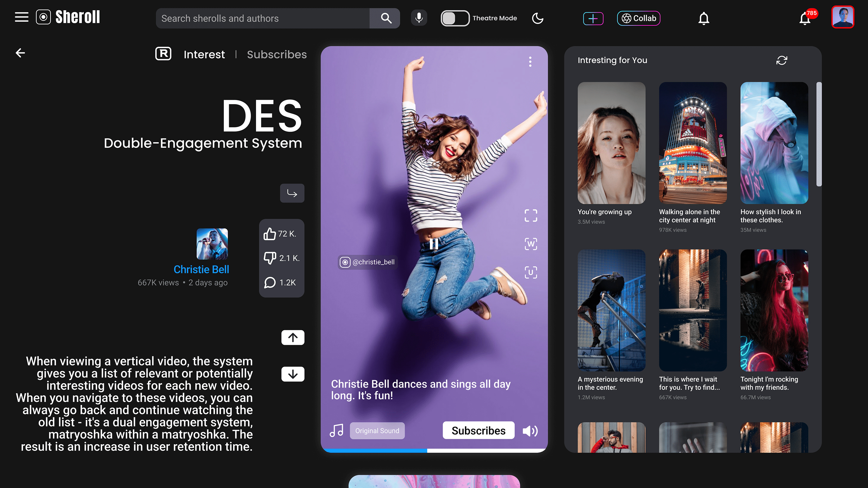Switch to the Subscribes tab
Screen dimensions: 868x488
tap(277, 55)
